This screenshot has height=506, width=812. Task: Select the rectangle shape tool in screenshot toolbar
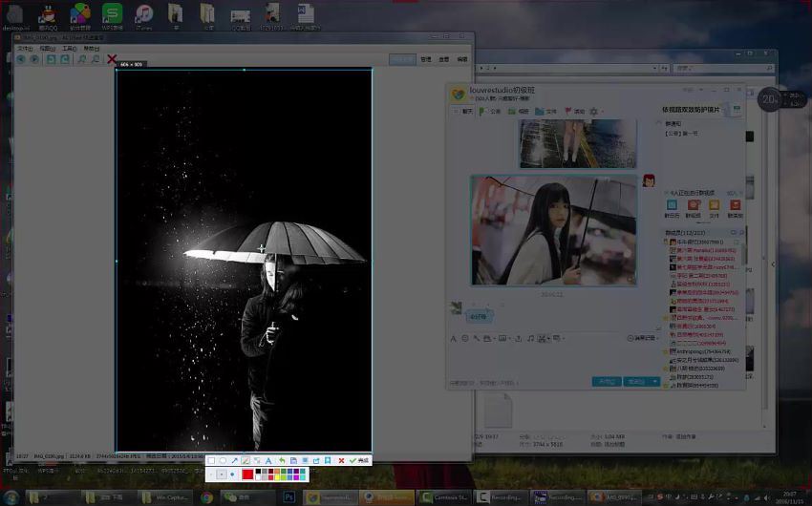point(211,461)
